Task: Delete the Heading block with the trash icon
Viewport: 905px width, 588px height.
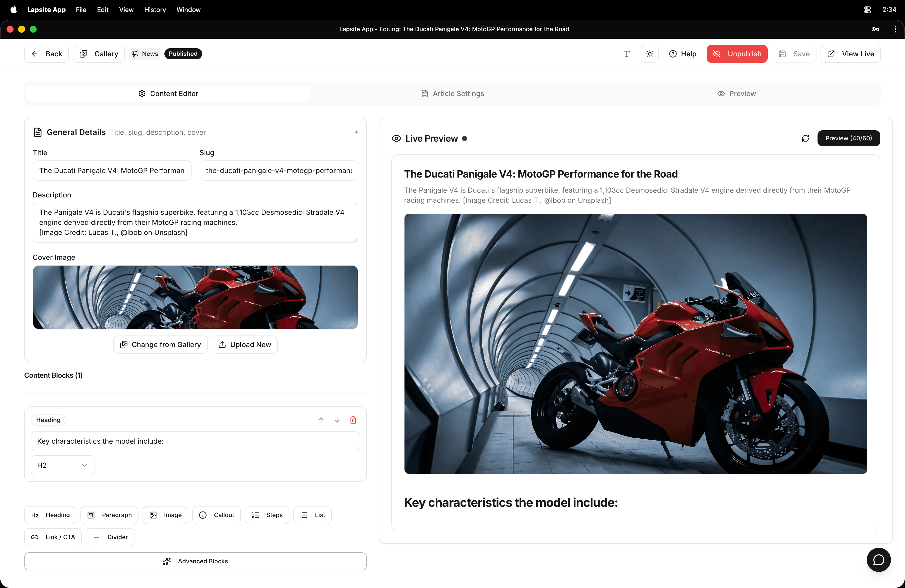Action: (x=353, y=420)
